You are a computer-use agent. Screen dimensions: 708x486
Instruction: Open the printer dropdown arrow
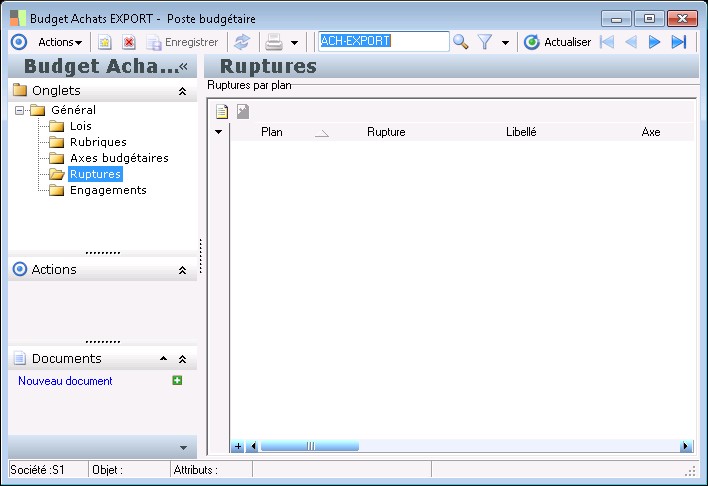click(294, 43)
